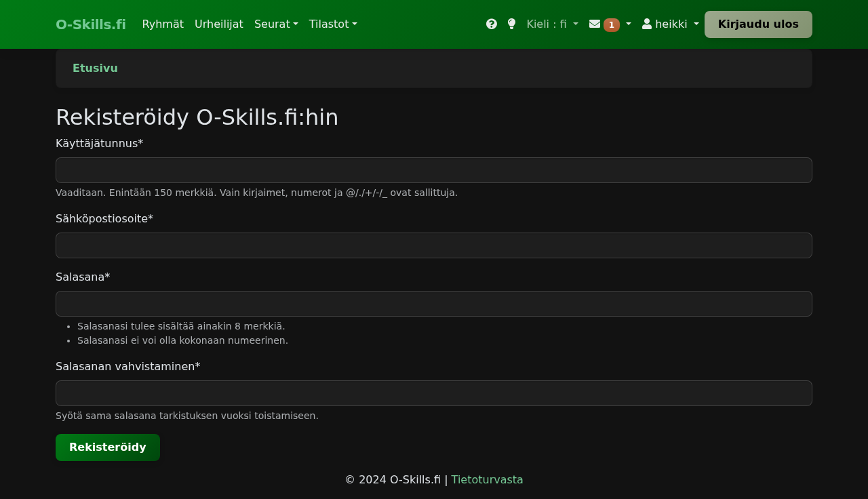Go to Ryhmät in the navbar
The height and width of the screenshot is (499, 868).
point(163,24)
